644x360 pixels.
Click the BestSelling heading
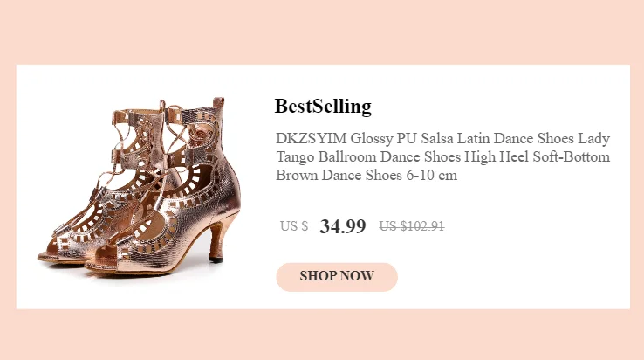[x=323, y=107]
